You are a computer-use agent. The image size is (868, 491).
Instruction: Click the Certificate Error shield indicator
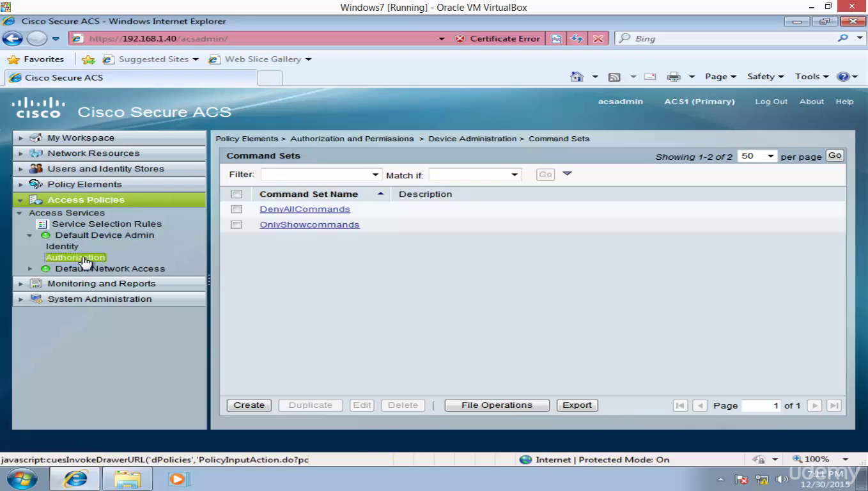click(x=499, y=38)
